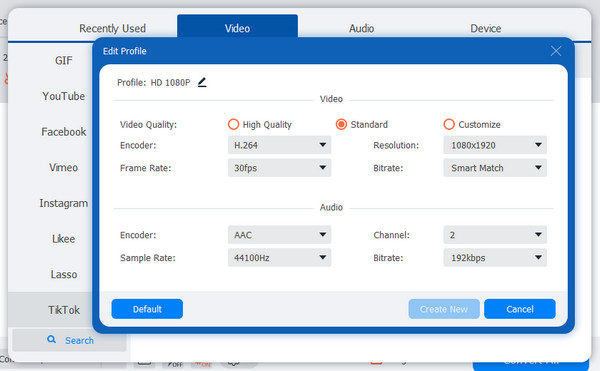Expand Channel dropdown showing 2
This screenshot has height=371, width=600.
coord(495,235)
